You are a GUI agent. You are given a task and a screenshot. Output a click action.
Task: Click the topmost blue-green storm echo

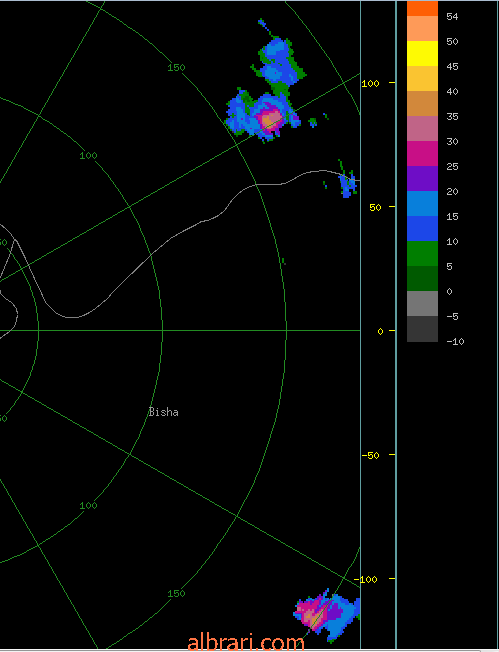[279, 61]
